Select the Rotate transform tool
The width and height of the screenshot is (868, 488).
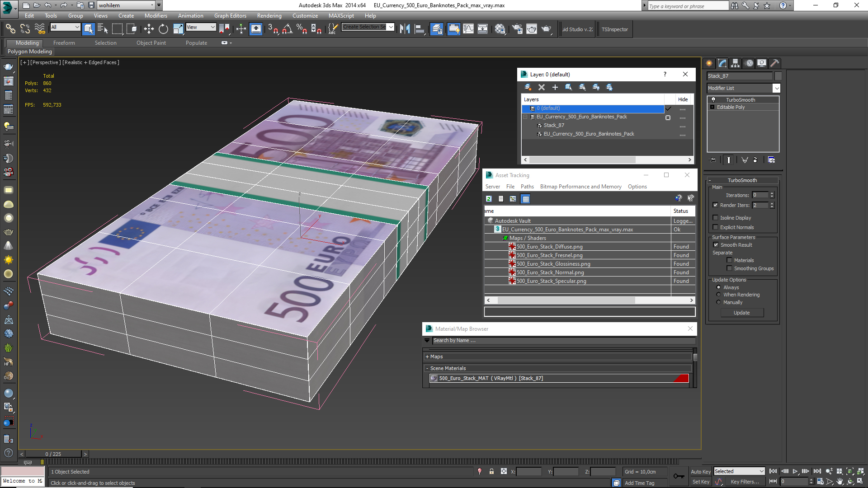[163, 29]
